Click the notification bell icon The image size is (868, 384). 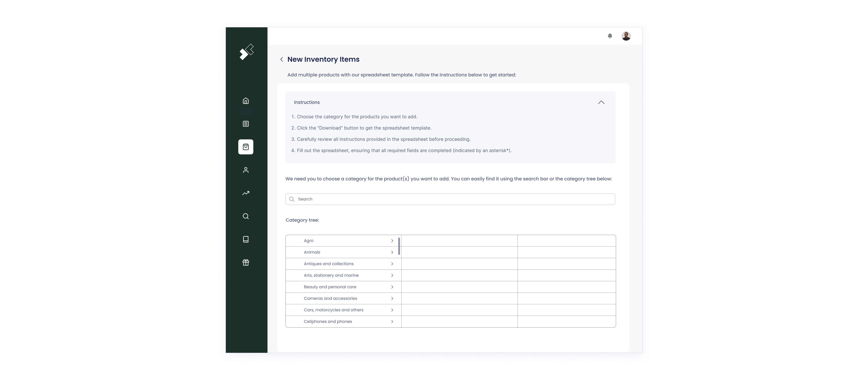click(x=609, y=36)
